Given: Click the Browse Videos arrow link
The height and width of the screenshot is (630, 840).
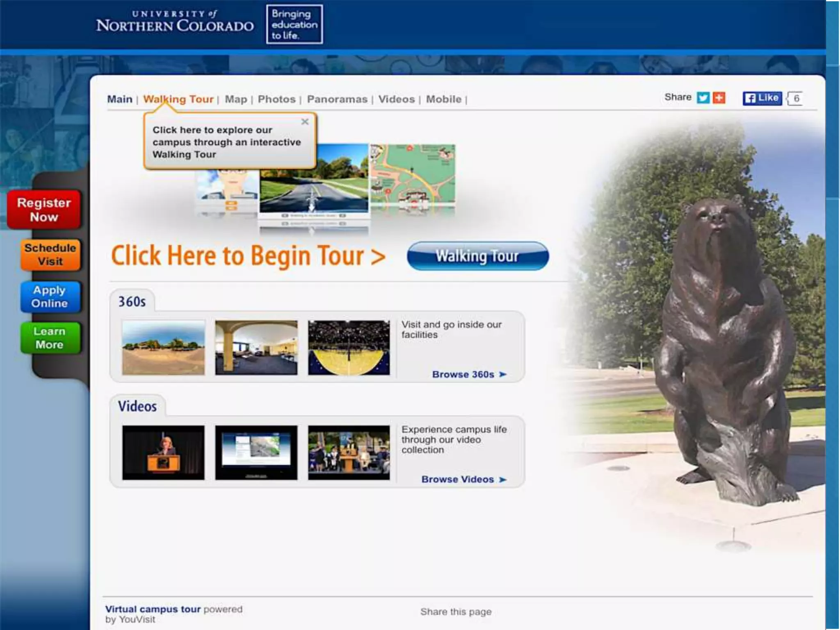Looking at the screenshot, I should click(464, 479).
